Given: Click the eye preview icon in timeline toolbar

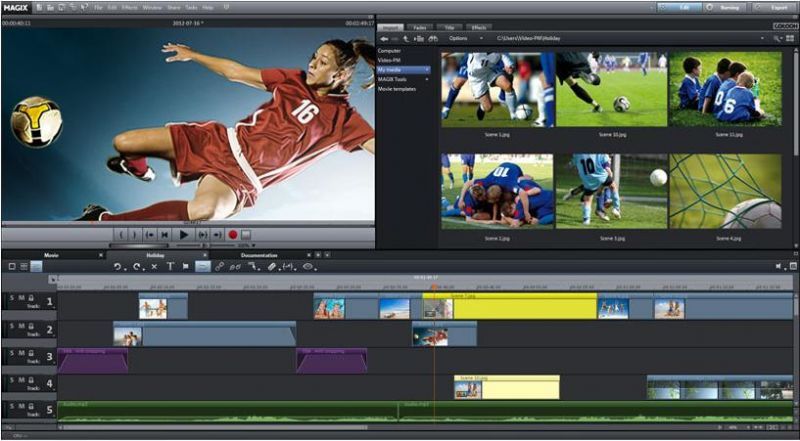Looking at the screenshot, I should pos(308,267).
